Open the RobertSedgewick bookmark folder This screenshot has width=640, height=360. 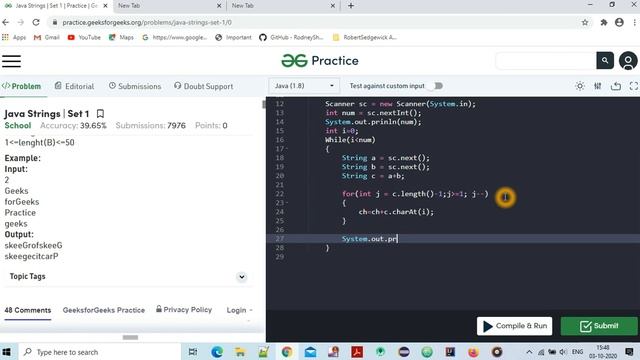point(364,37)
